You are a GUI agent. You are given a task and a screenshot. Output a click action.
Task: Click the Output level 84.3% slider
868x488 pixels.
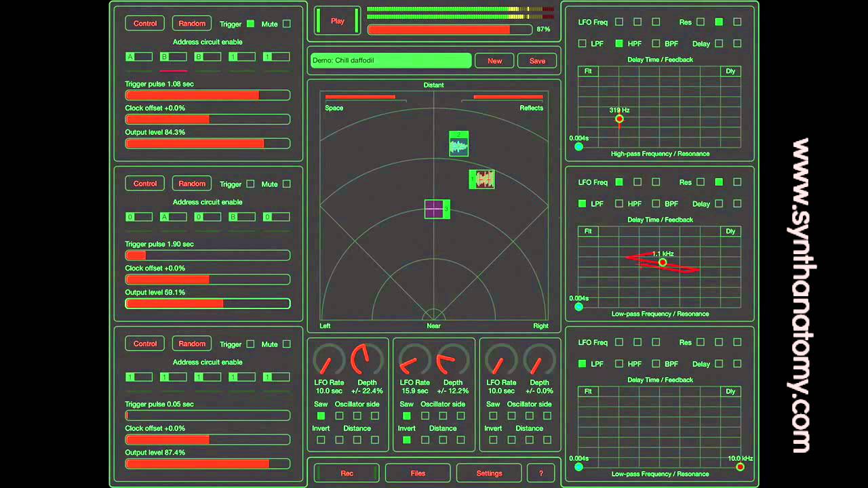(x=208, y=144)
